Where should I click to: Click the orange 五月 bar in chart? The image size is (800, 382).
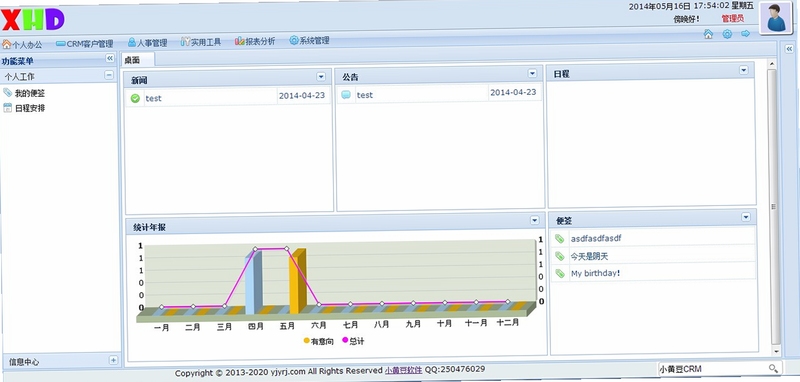(297, 281)
